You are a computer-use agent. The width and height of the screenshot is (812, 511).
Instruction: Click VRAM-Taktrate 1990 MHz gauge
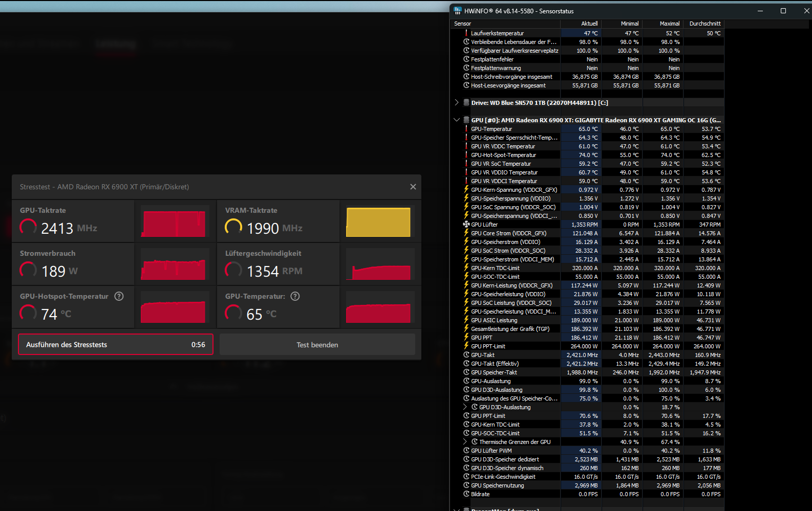click(233, 227)
